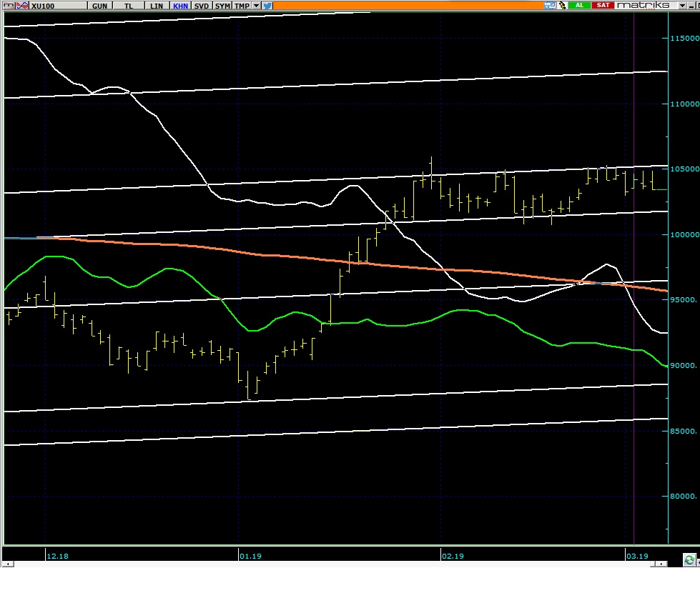This screenshot has height=593, width=700.
Task: Click the 90000 price axis label
Action: coord(684,365)
